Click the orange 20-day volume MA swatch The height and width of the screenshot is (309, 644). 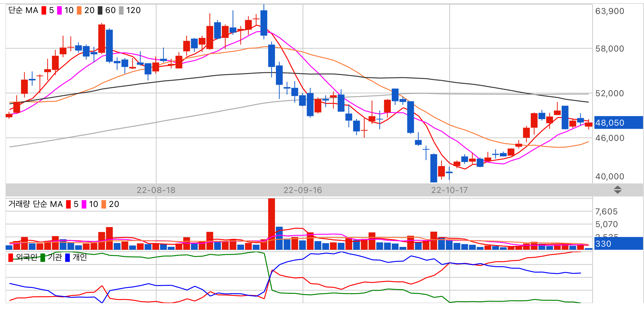click(x=104, y=204)
